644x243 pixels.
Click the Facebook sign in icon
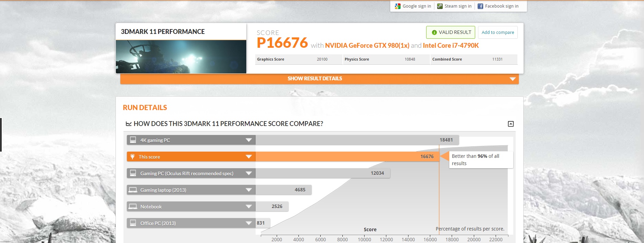tap(480, 6)
